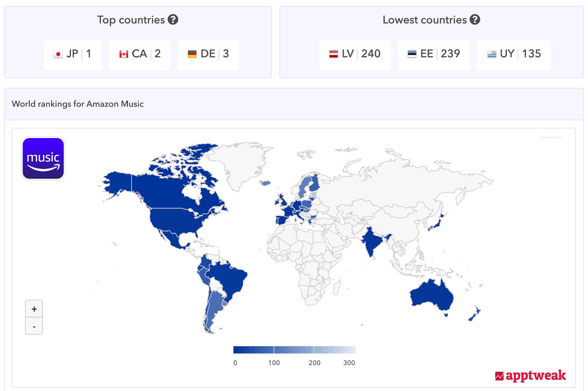Click the Top countries help icon
The height and width of the screenshot is (391, 588).
point(173,20)
